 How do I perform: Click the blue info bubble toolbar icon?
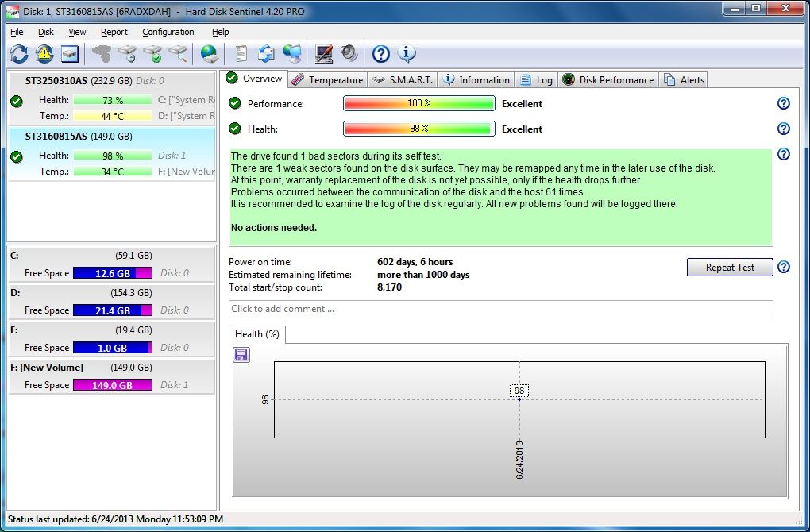pos(407,54)
